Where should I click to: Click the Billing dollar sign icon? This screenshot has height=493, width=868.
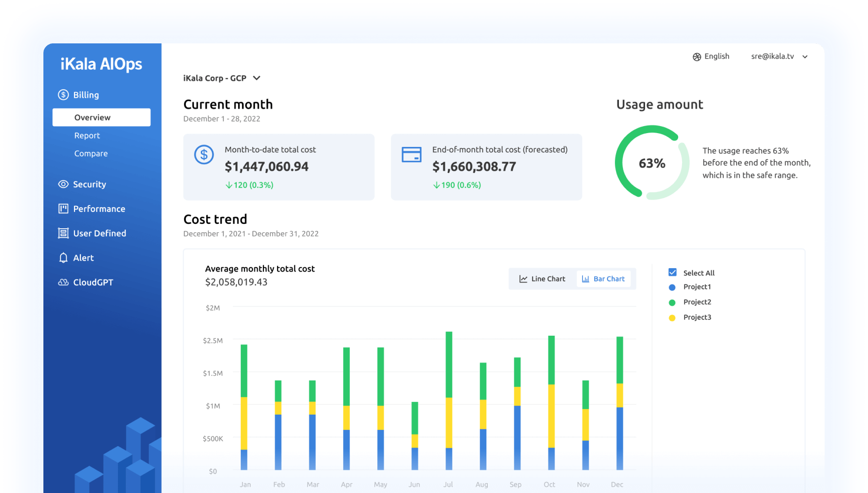coord(63,95)
